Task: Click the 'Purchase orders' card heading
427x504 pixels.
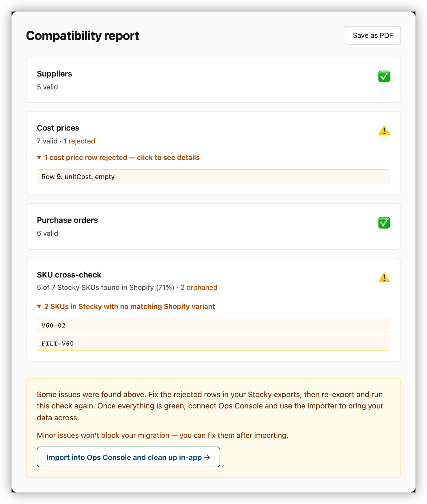Action: (68, 220)
